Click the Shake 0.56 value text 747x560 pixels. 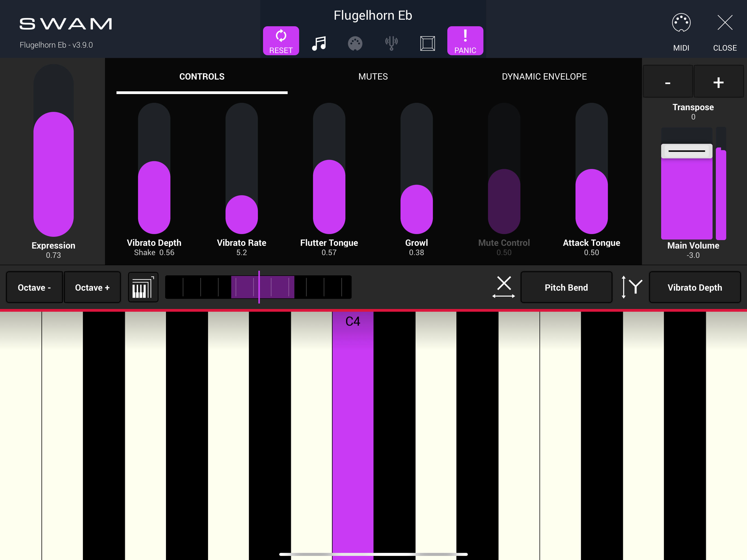154,253
